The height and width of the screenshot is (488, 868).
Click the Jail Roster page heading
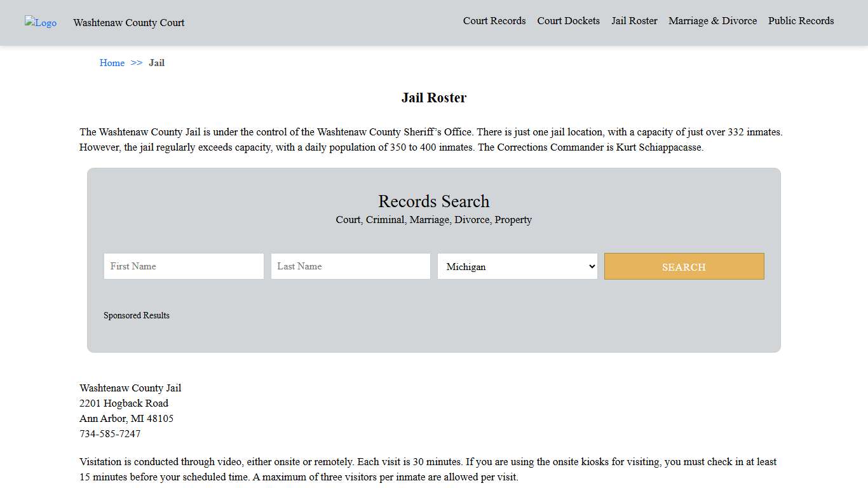(x=433, y=98)
